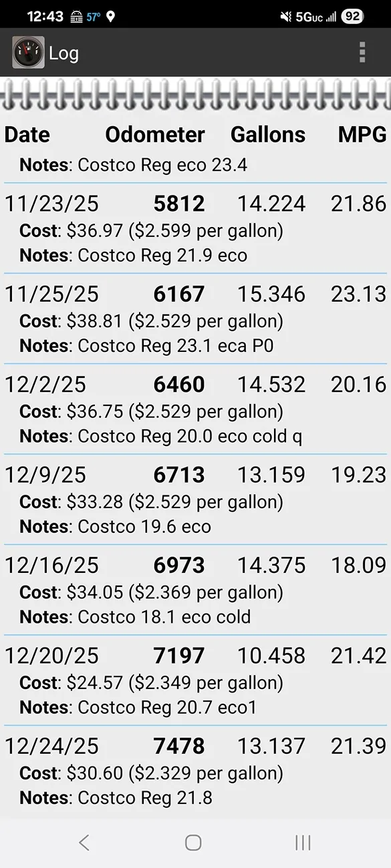Viewport: 391px width, 868px height.
Task: Sort entries by the Date column header
Action: click(x=27, y=135)
